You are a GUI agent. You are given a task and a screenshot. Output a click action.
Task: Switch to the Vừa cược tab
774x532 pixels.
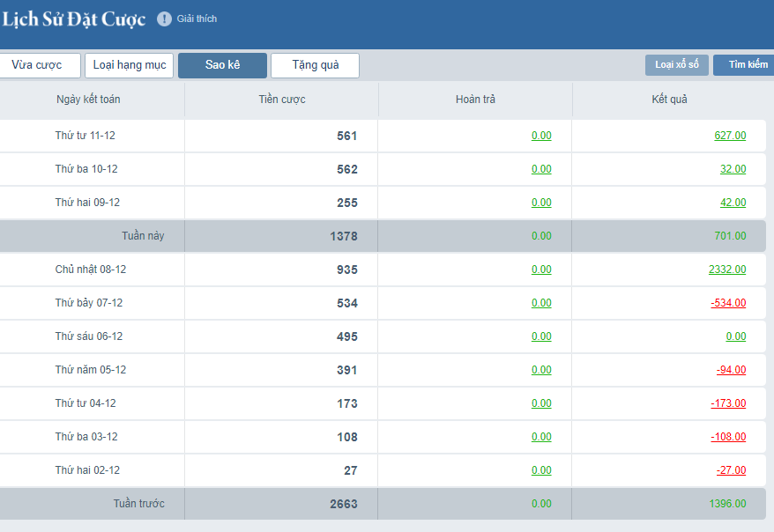tap(37, 65)
